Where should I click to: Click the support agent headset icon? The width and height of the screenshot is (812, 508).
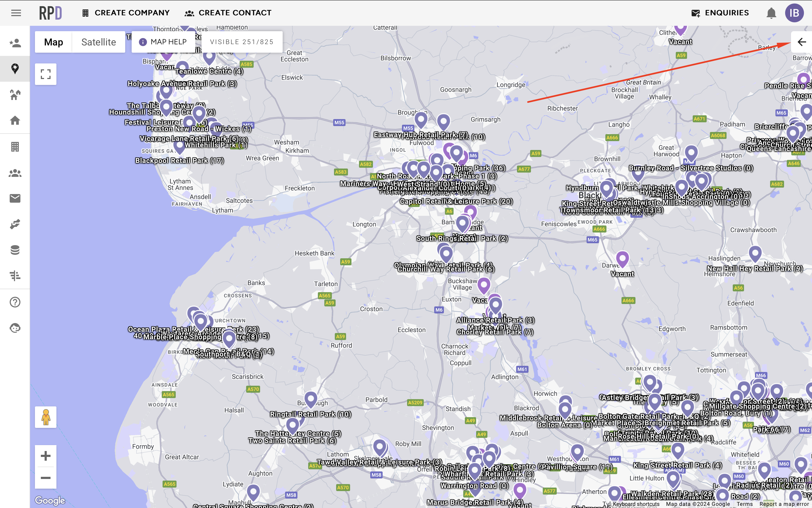15,328
